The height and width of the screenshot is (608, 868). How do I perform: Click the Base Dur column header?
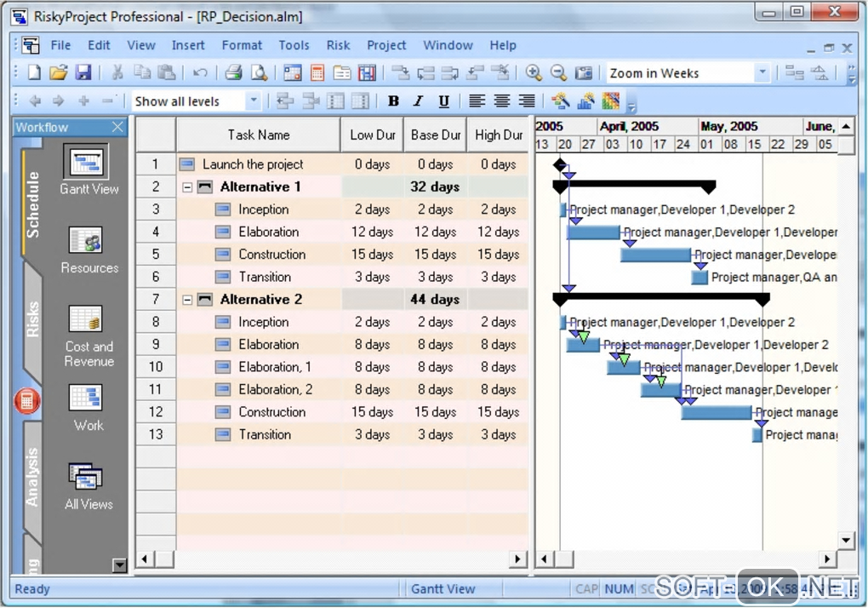436,135
